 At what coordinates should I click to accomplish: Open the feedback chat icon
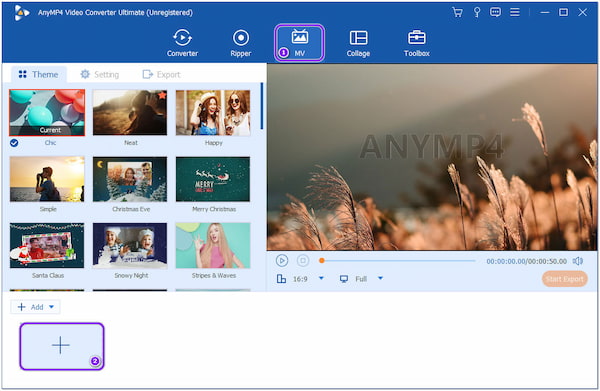(495, 12)
